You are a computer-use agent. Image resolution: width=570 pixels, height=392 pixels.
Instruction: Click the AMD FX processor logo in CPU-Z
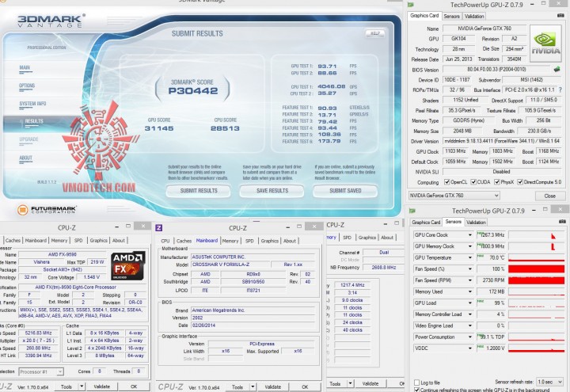[128, 265]
